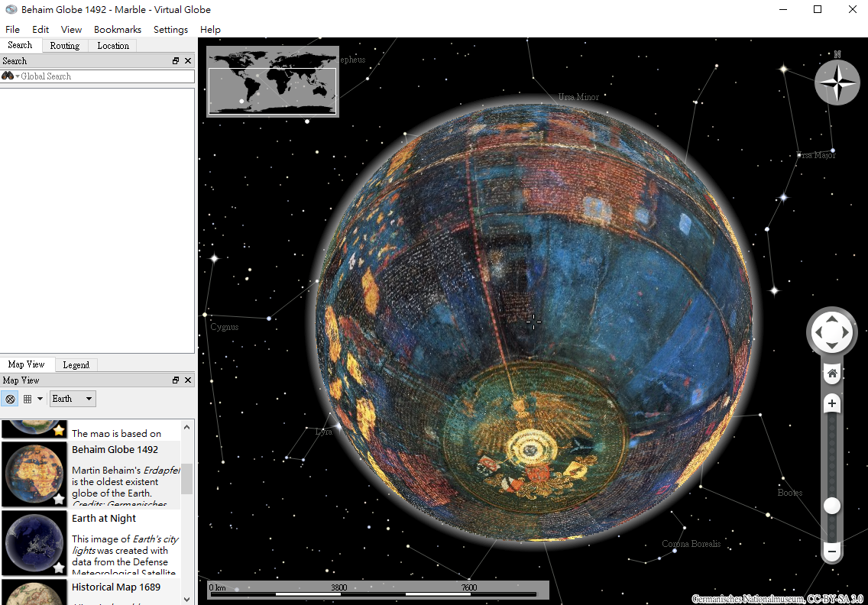Open the View menu
The image size is (868, 605).
(x=71, y=29)
